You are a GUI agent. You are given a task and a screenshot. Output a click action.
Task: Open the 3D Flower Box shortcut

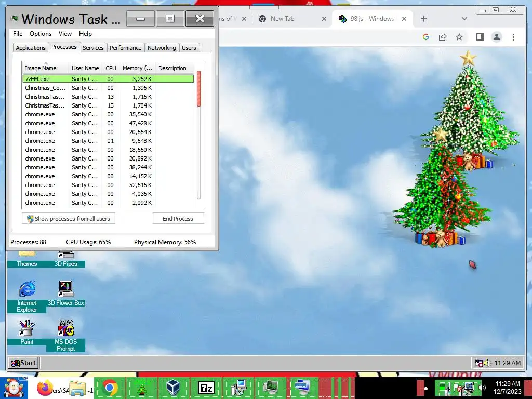pyautogui.click(x=66, y=293)
